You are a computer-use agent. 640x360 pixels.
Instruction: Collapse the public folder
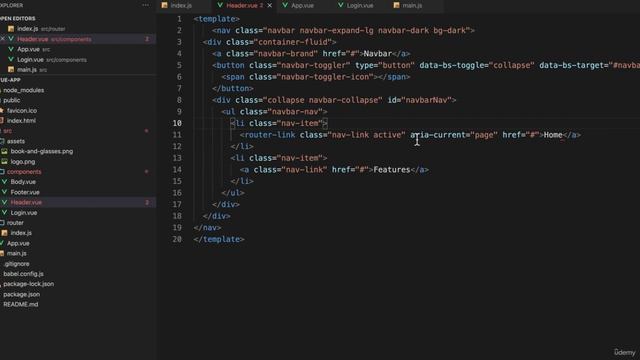click(11, 100)
